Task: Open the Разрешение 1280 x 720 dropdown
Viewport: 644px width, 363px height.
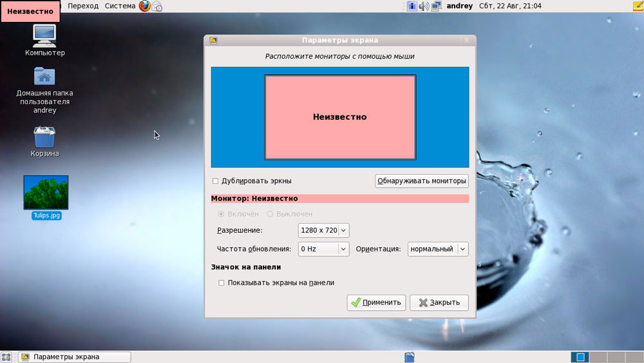Action: click(324, 230)
